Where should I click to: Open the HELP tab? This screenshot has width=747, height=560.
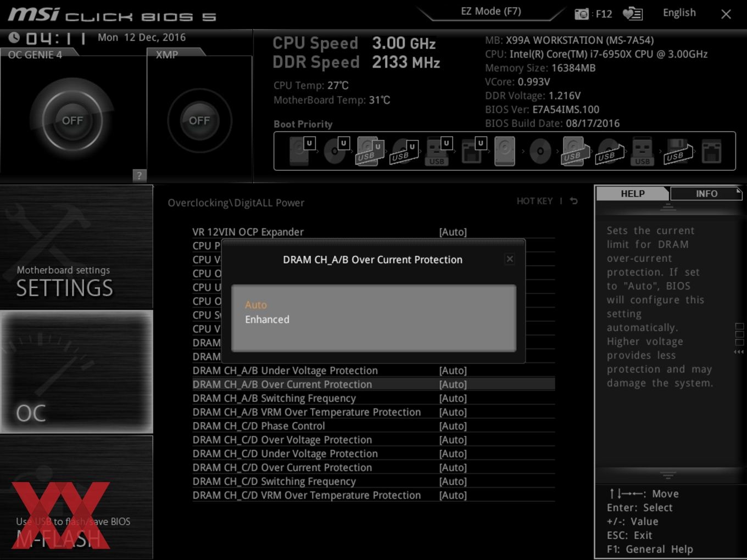coord(633,193)
